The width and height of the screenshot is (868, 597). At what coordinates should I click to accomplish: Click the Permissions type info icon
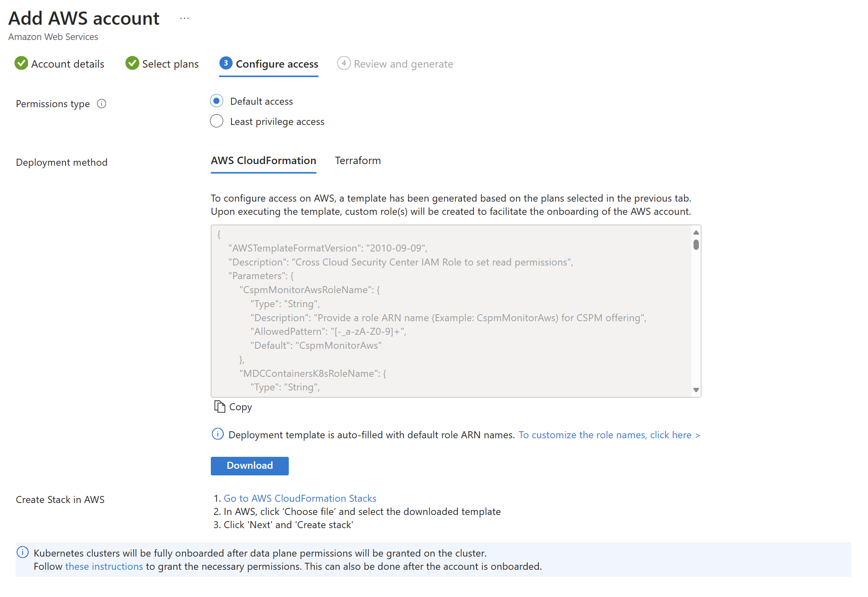101,104
